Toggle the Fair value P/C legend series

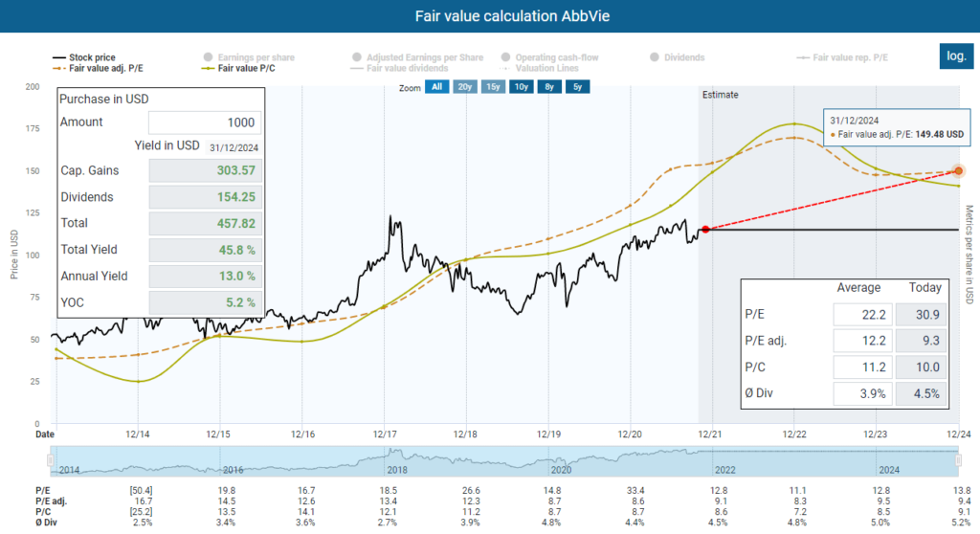pos(238,68)
